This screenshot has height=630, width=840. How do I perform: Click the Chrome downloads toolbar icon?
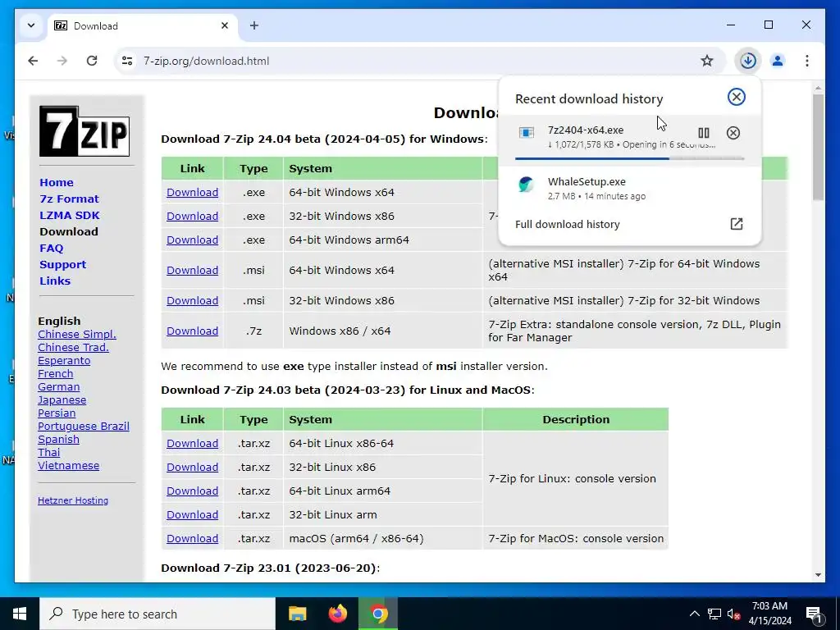pyautogui.click(x=748, y=61)
